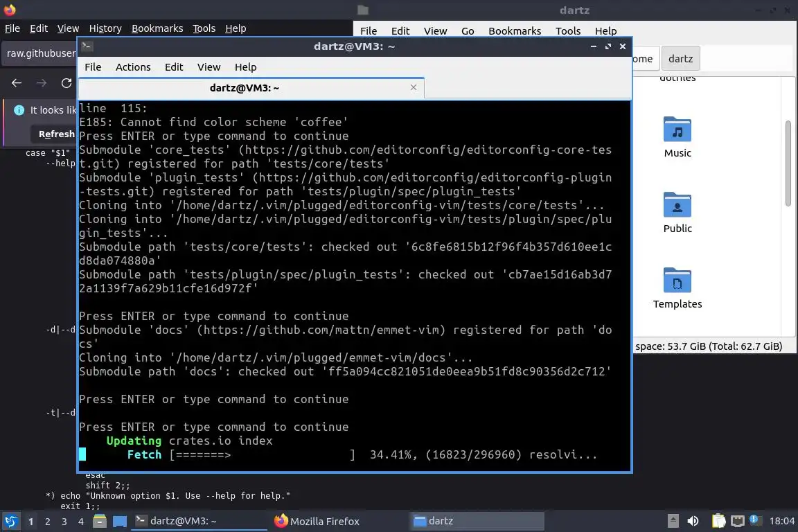Open file manager Go menu
The width and height of the screenshot is (798, 532).
(468, 31)
